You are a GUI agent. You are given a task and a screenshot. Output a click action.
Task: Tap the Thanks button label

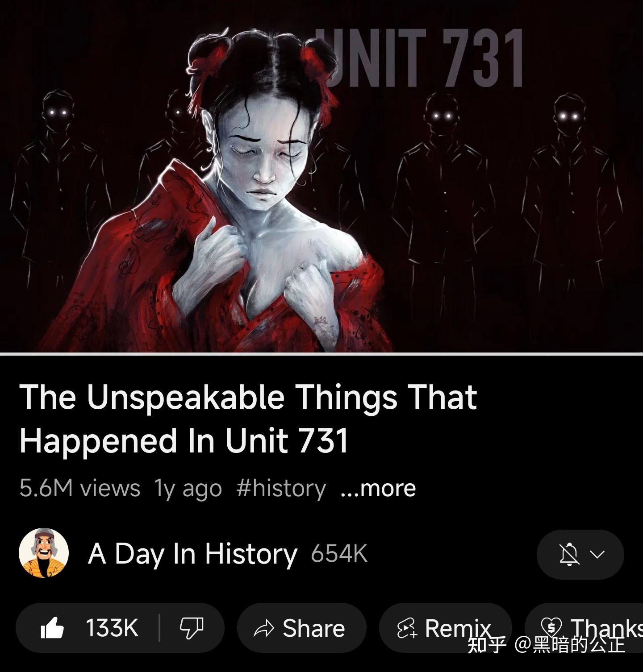click(607, 628)
